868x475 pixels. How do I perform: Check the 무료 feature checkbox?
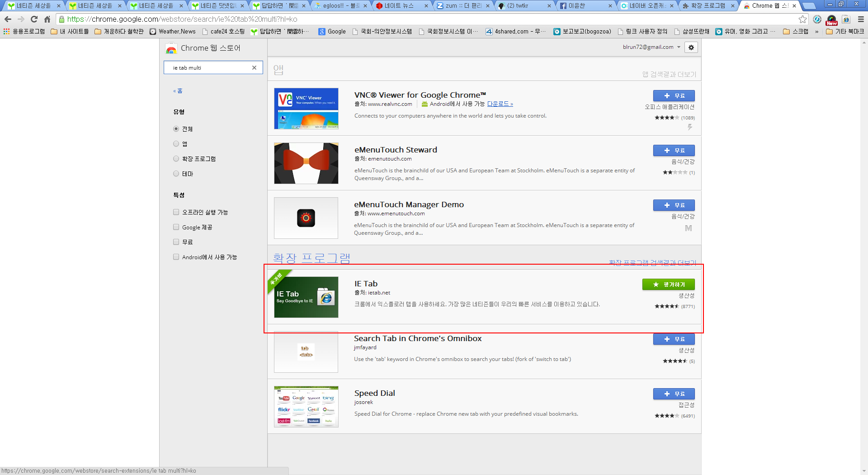176,242
